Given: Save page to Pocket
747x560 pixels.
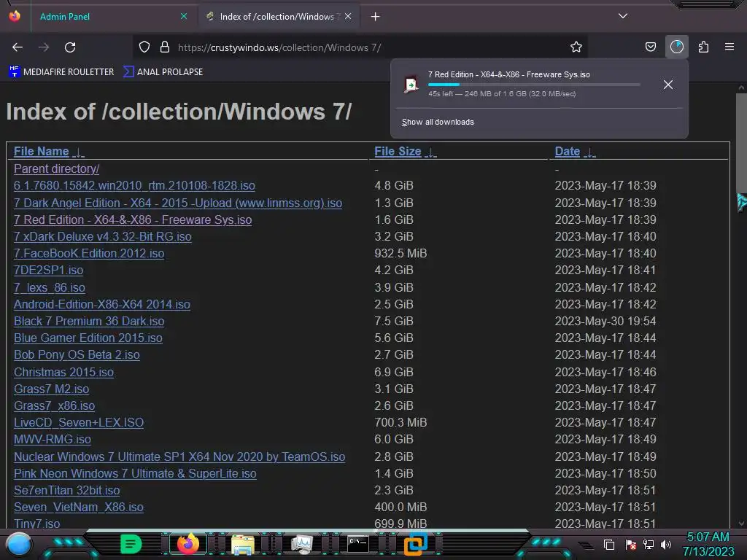Looking at the screenshot, I should pyautogui.click(x=650, y=47).
